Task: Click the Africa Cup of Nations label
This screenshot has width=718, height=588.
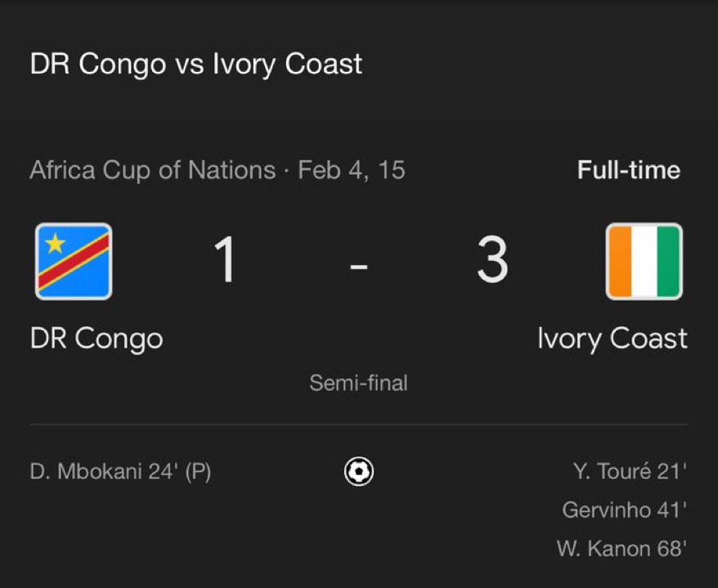Action: [x=153, y=170]
